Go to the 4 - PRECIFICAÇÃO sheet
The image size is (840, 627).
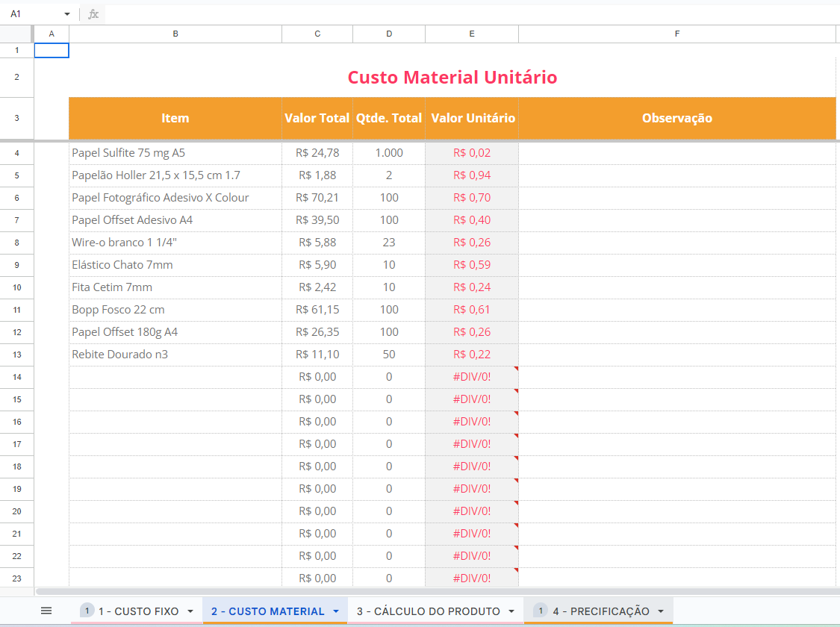pos(600,611)
